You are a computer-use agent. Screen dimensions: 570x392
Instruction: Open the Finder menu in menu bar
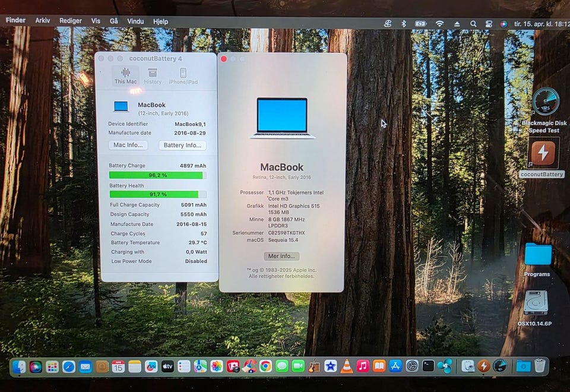(x=15, y=20)
